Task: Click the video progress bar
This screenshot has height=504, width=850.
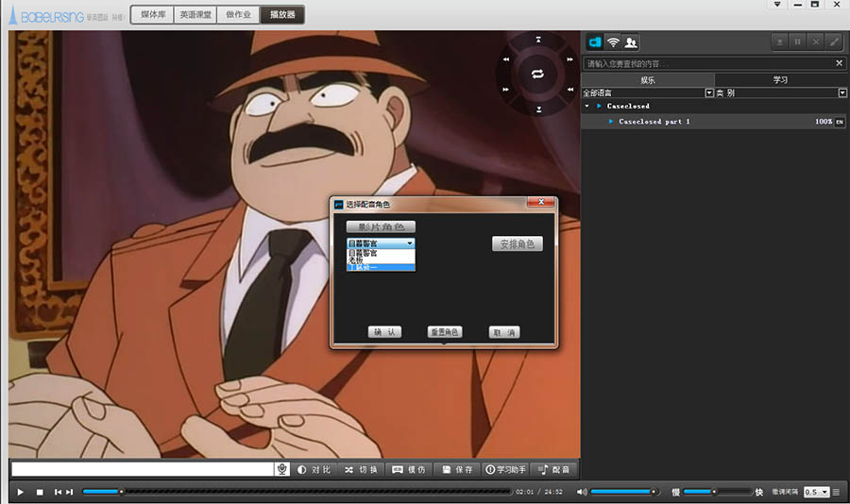Action: click(297, 492)
